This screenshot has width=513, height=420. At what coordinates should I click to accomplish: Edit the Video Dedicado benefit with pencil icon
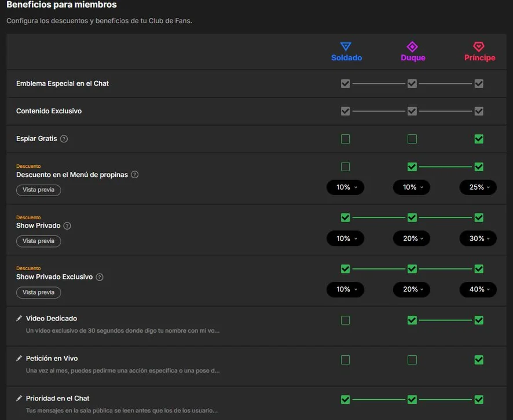click(19, 318)
